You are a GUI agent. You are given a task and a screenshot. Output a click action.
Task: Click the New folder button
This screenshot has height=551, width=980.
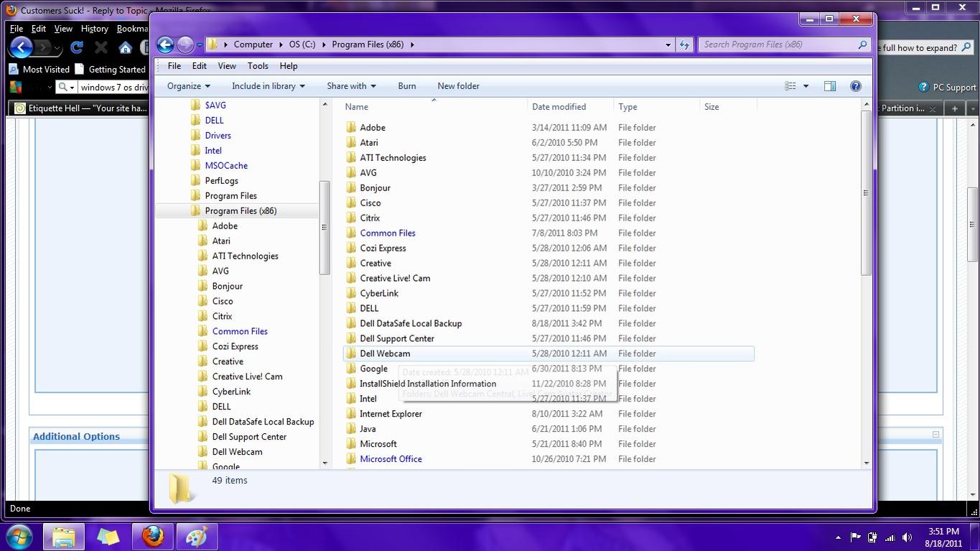(458, 86)
